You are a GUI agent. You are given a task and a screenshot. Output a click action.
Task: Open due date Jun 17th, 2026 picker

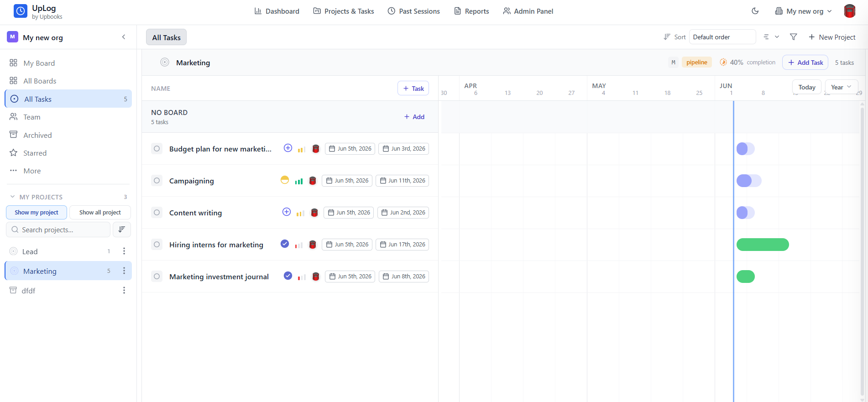click(x=402, y=245)
